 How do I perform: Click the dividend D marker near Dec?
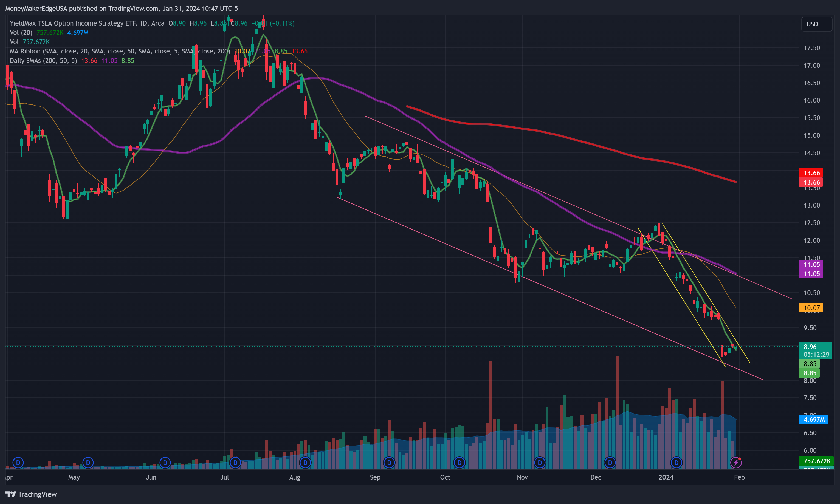(610, 463)
